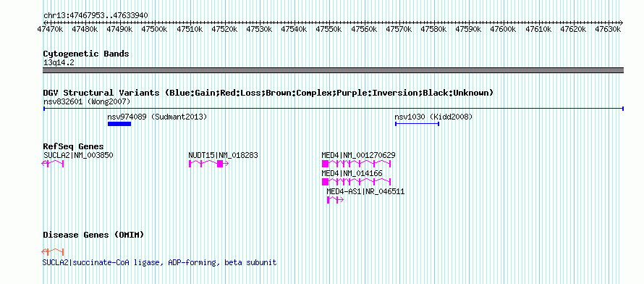Click the nsv1030 (Kidd2008) label

click(433, 117)
